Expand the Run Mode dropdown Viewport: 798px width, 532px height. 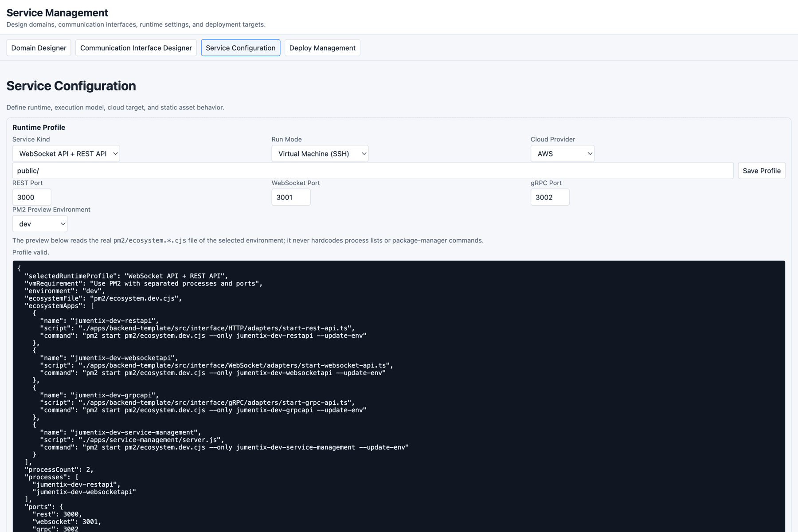(320, 153)
